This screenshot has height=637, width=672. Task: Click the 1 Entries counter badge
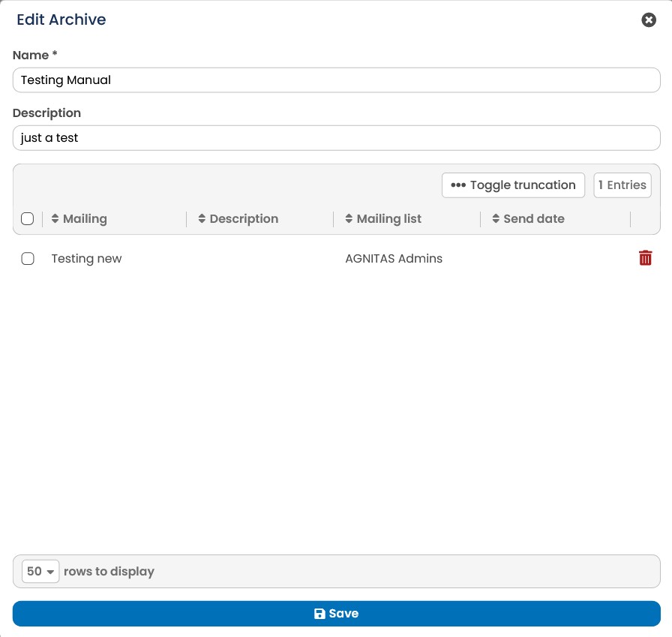pos(622,185)
